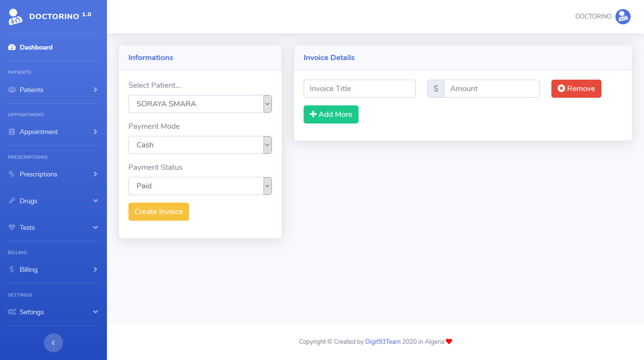Open the Dashboard menu item
Screen dimensions: 644x360
36,48
